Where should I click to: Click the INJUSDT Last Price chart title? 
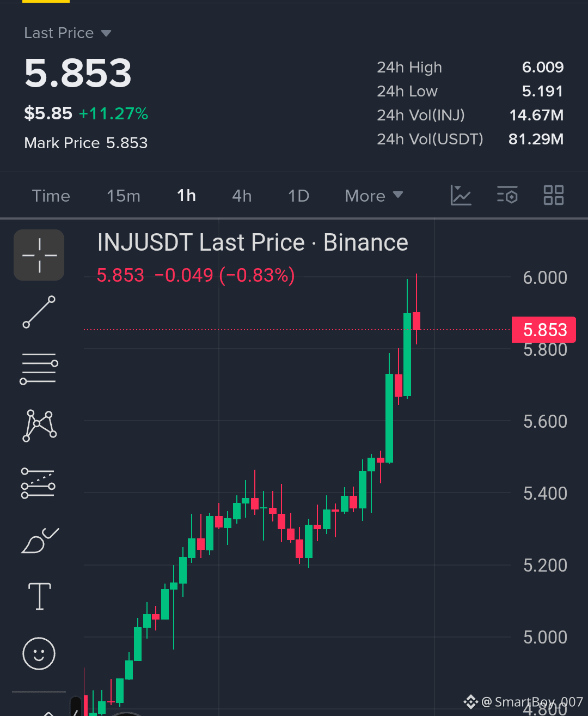[x=253, y=242]
